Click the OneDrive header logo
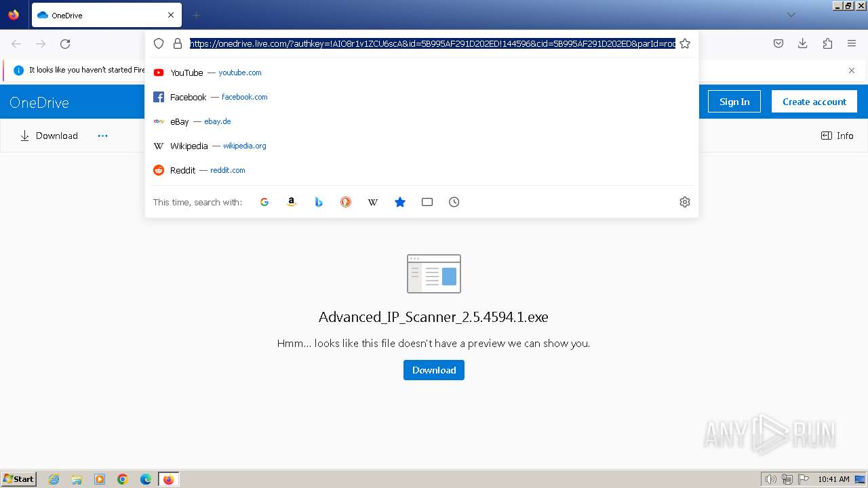 39,102
